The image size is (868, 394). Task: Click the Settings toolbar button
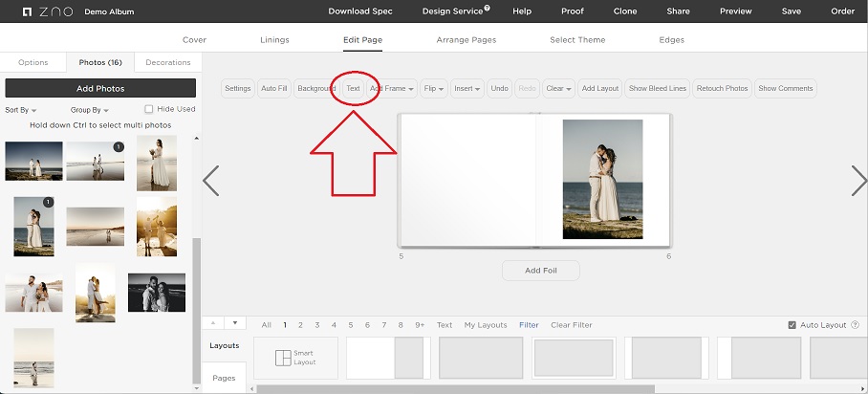[238, 89]
